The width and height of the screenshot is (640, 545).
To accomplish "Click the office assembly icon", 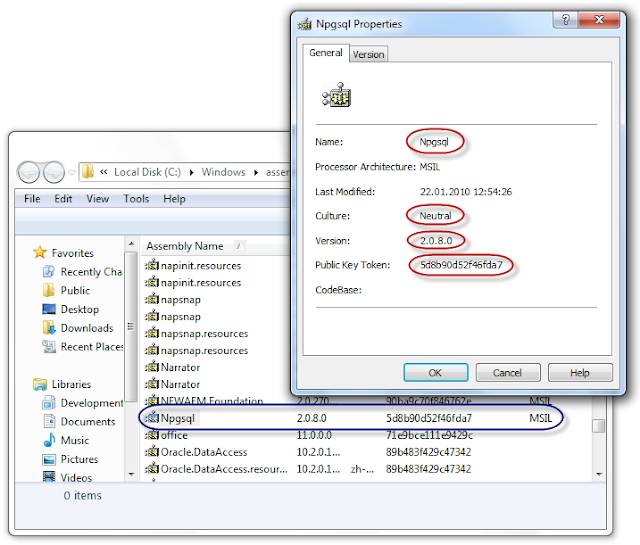I will pos(152,434).
